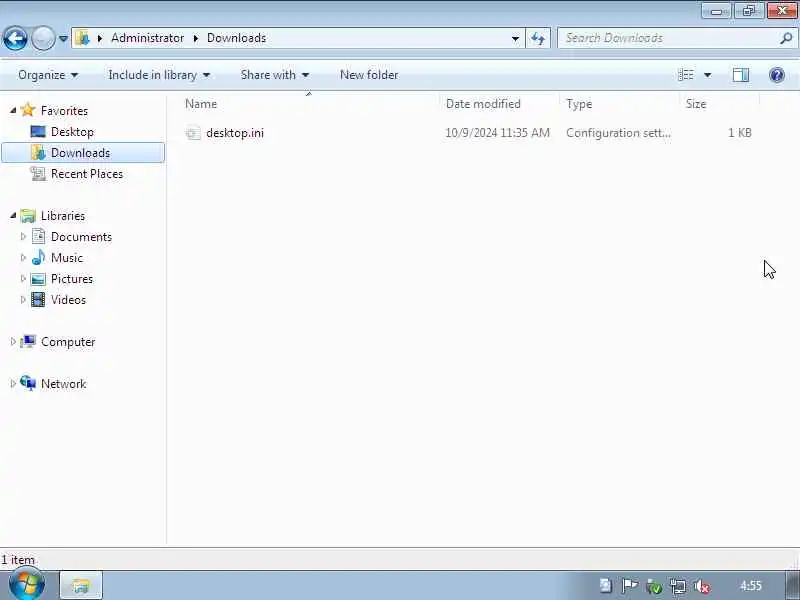Select Favorites in navigation pane
The height and width of the screenshot is (600, 800).
(64, 111)
